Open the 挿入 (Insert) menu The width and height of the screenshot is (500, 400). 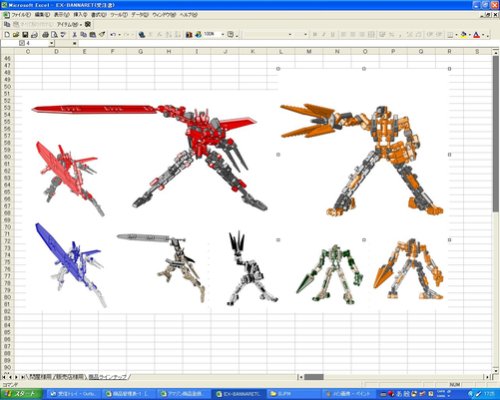[x=80, y=15]
